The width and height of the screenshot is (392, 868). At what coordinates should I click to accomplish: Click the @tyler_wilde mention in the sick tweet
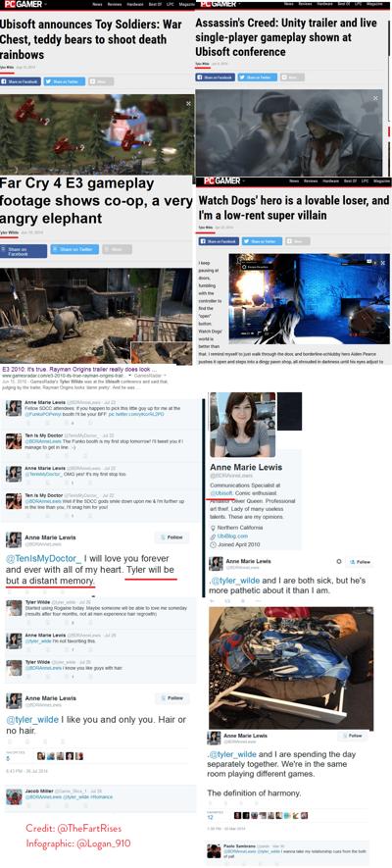[x=236, y=581]
